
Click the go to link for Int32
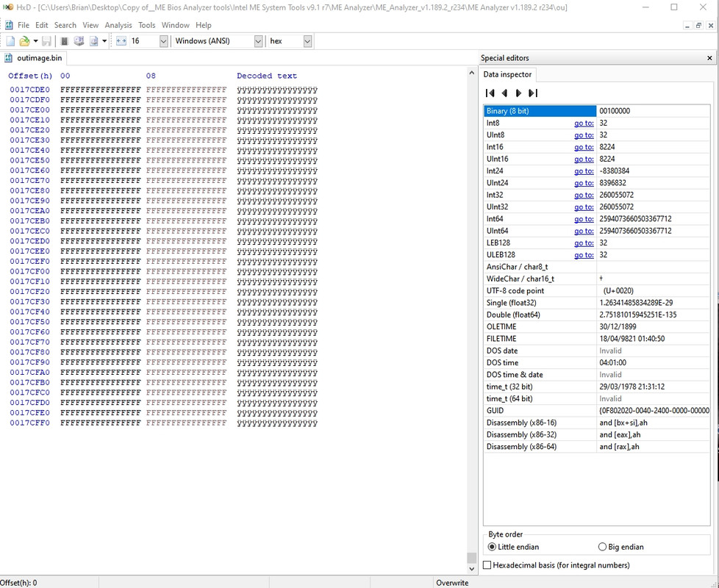(x=584, y=195)
